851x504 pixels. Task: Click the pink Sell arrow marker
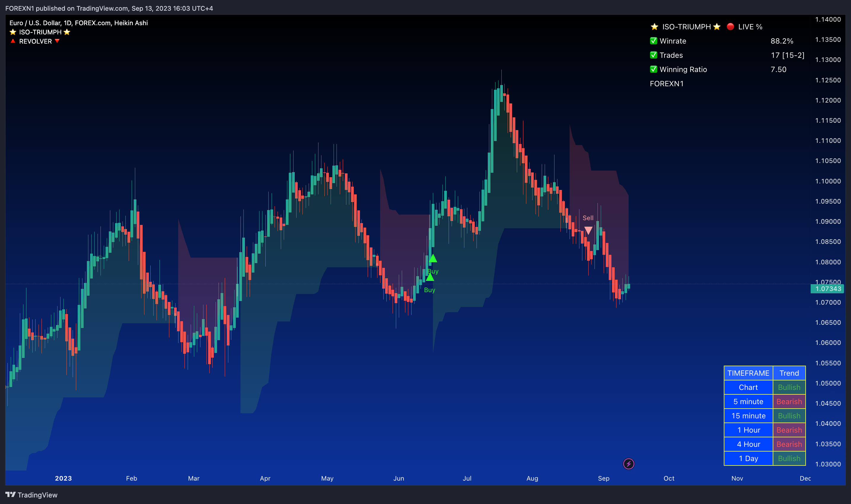588,230
